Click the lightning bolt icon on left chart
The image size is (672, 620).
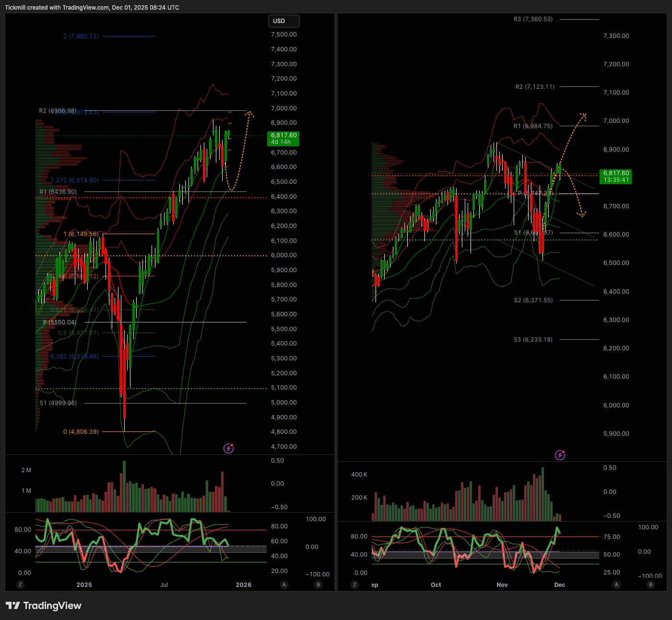(x=229, y=448)
